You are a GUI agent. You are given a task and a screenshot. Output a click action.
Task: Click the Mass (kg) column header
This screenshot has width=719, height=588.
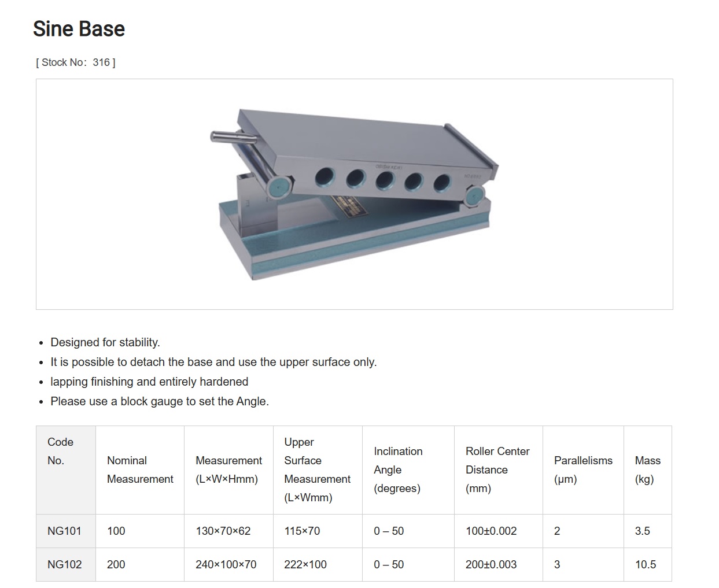coord(647,469)
